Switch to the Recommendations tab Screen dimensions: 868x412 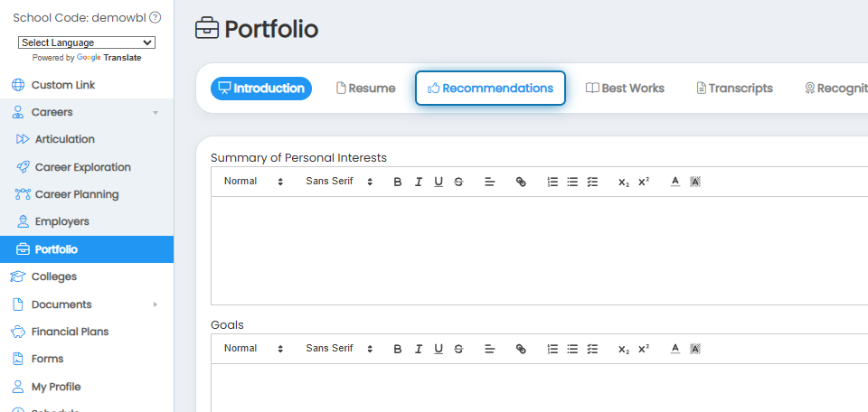(490, 88)
